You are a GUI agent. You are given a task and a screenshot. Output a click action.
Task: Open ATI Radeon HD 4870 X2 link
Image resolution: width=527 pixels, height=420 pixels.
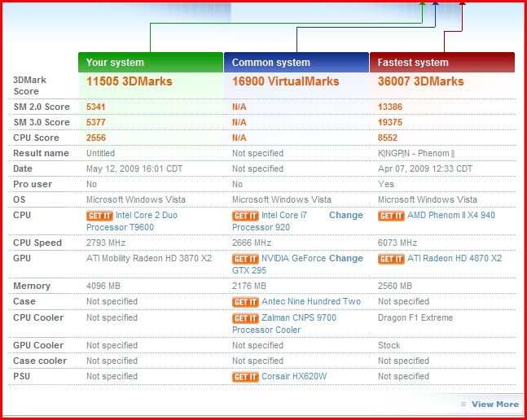pos(455,258)
